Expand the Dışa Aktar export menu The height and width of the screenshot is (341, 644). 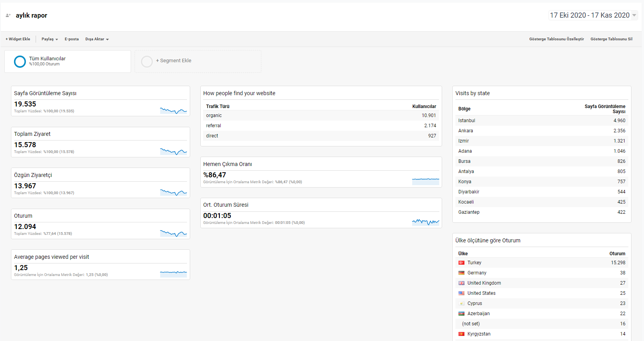pos(97,39)
